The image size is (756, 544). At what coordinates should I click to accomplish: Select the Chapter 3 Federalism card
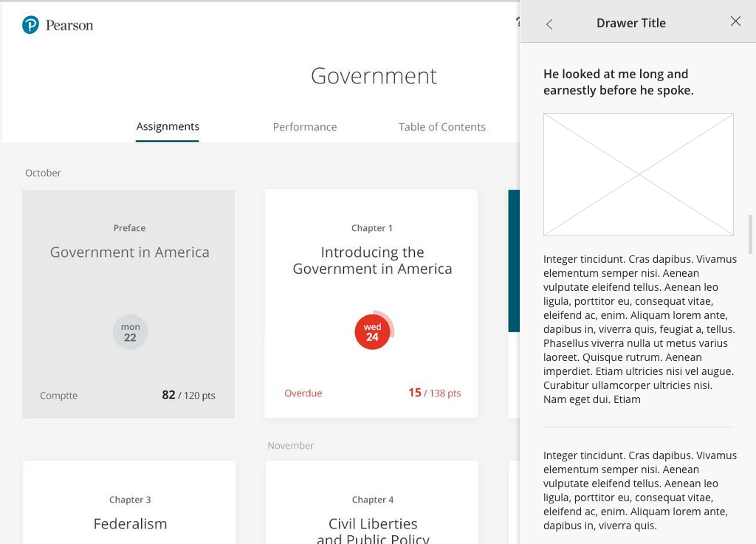coord(129,509)
